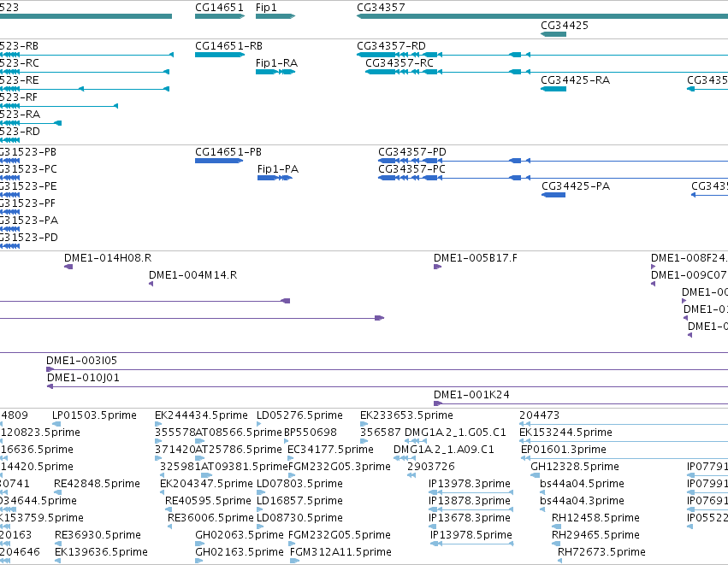
Task: Click BAC clone DME1-003I05 label
Action: (82, 361)
